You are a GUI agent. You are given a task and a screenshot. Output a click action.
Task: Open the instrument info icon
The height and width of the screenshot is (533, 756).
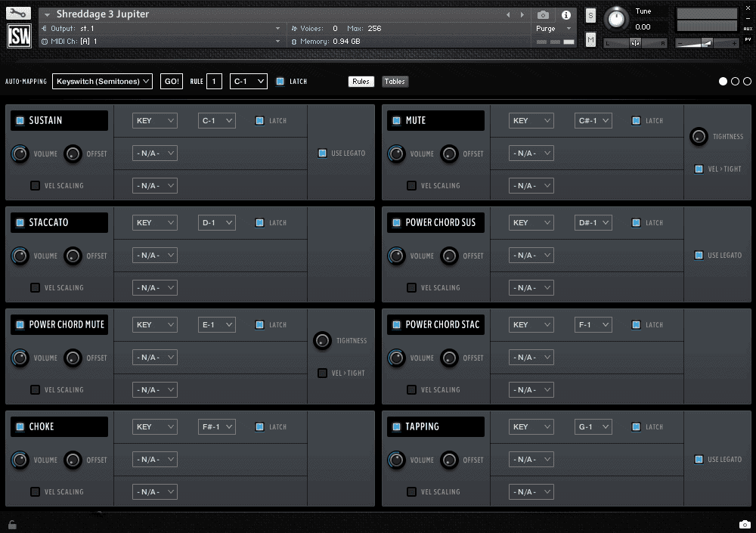pos(566,15)
